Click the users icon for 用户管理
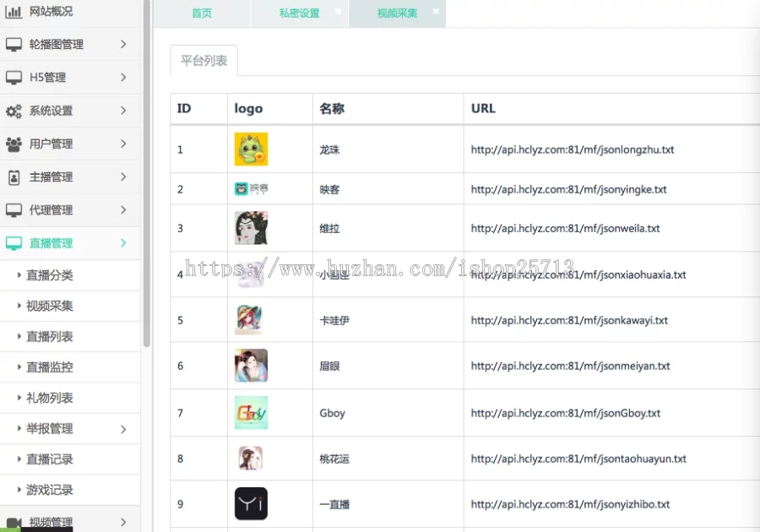 (x=14, y=144)
